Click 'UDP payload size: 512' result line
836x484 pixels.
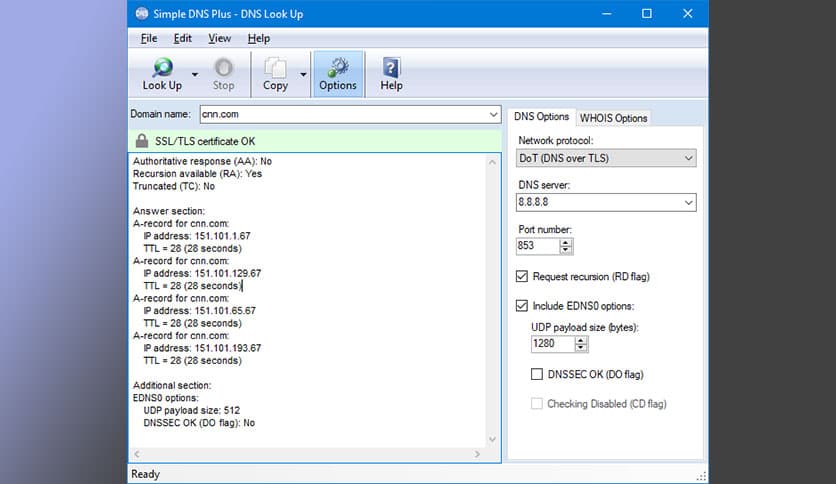(191, 410)
